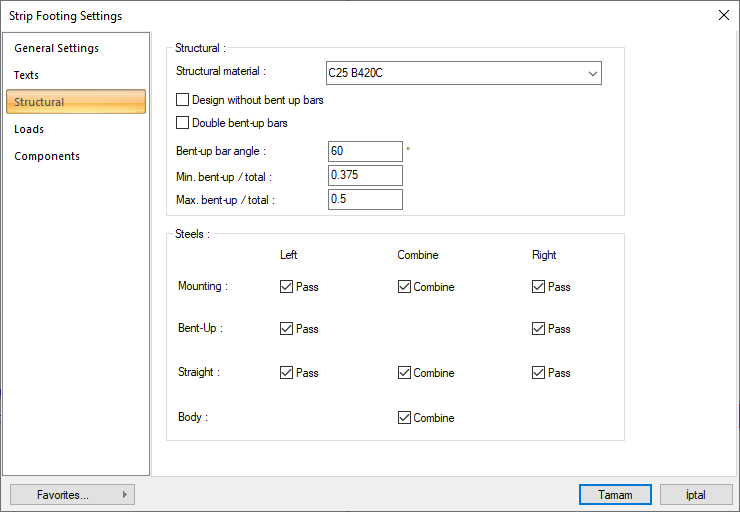Cancel dialog with İptal button
This screenshot has height=512, width=740.
pyautogui.click(x=696, y=495)
